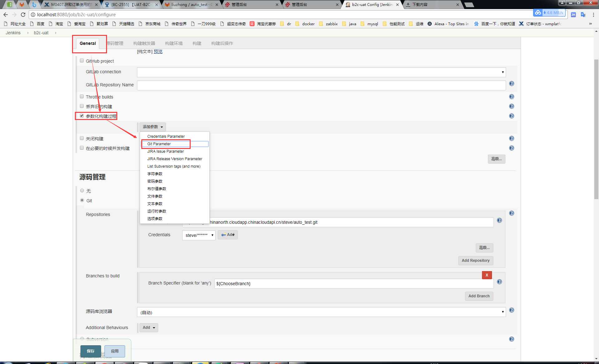Click Add Repository button
Viewport: 599px width, 364px height.
[475, 261]
